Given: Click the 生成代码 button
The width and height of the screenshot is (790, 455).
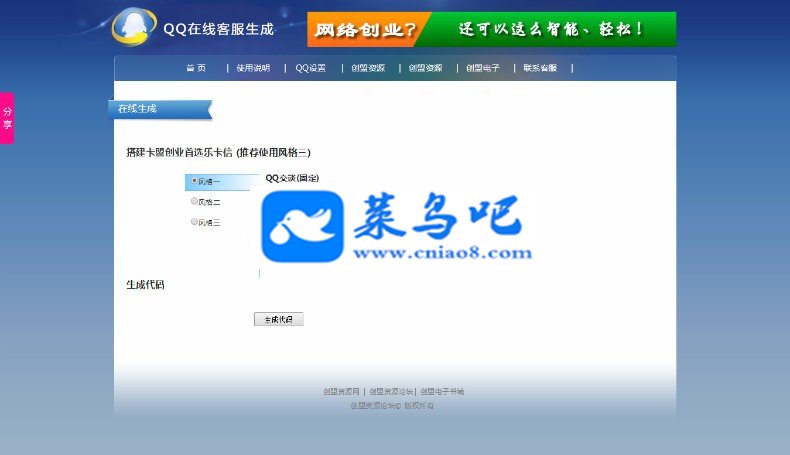Looking at the screenshot, I should click(x=279, y=319).
